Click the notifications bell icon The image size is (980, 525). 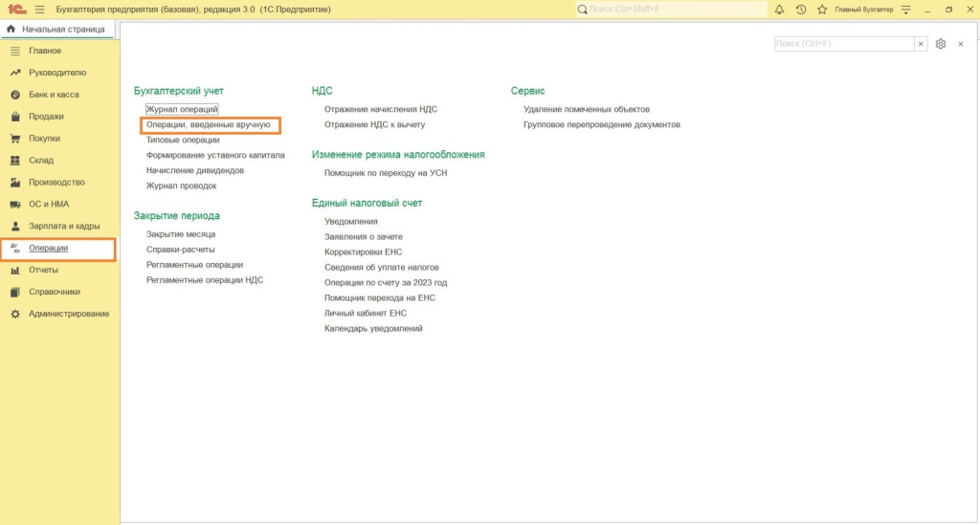[779, 10]
